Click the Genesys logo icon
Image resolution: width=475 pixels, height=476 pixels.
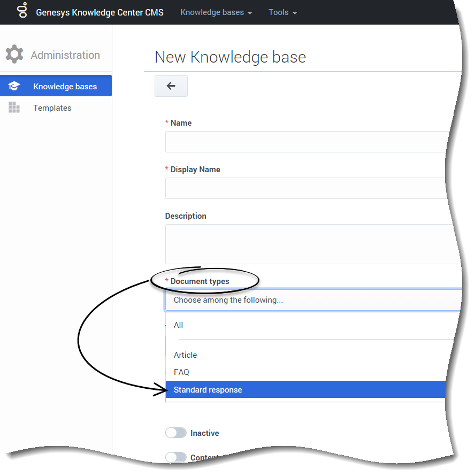[x=22, y=11]
